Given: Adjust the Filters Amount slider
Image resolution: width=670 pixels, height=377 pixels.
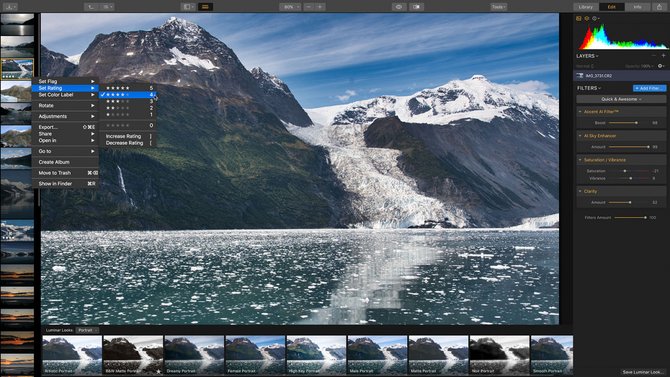Looking at the screenshot, I should click(631, 218).
